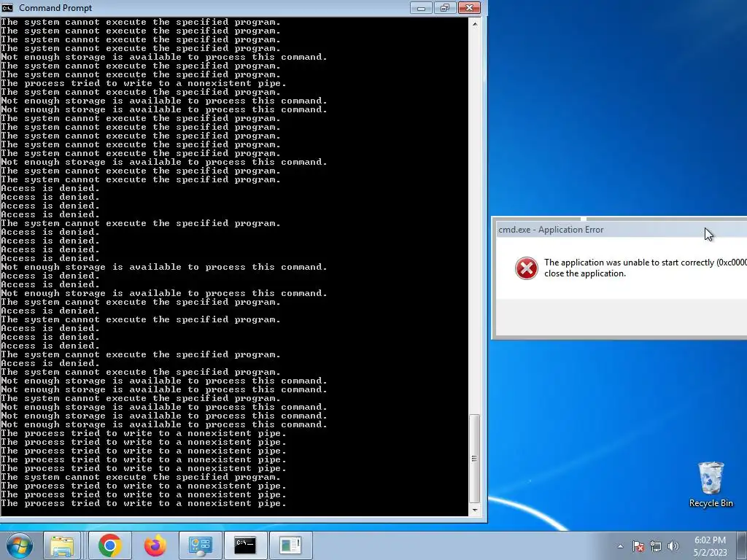Open the last taskbar app beside Command Prompt
The image size is (747, 560).
[290, 545]
